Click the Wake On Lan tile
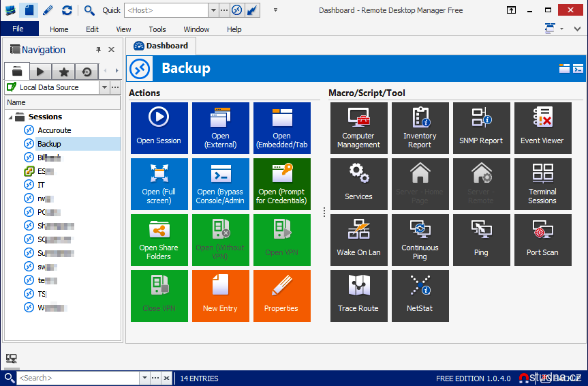Viewport: 588px width, 386px height. click(358, 239)
